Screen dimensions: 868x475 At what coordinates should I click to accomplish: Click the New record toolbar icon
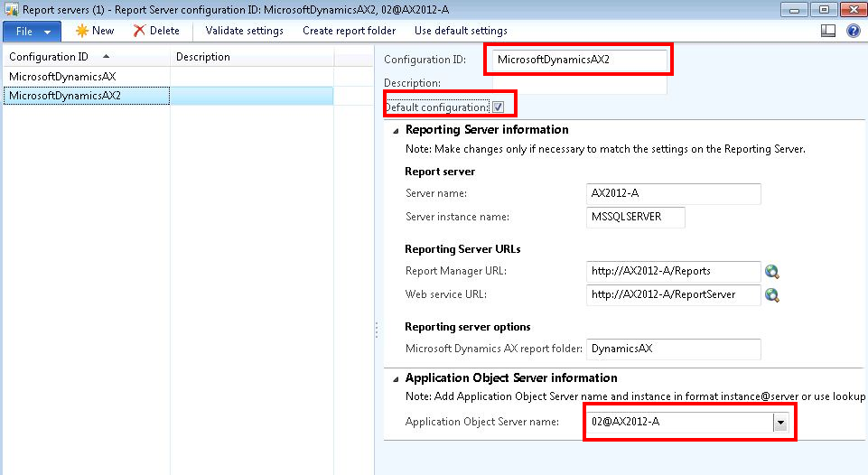82,31
